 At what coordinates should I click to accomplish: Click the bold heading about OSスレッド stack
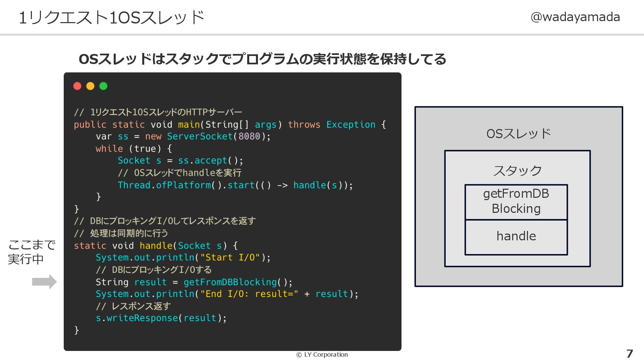262,59
